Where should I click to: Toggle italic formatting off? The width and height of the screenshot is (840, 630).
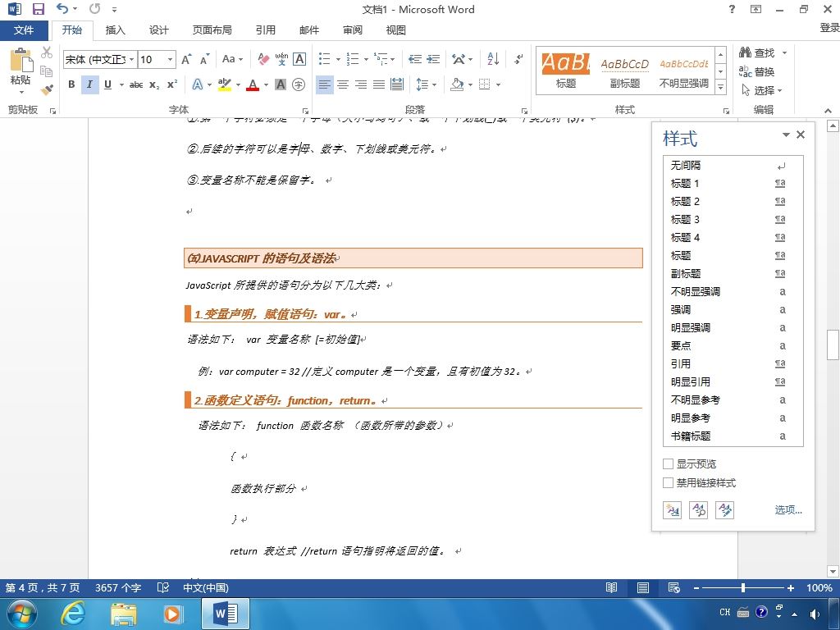(89, 84)
